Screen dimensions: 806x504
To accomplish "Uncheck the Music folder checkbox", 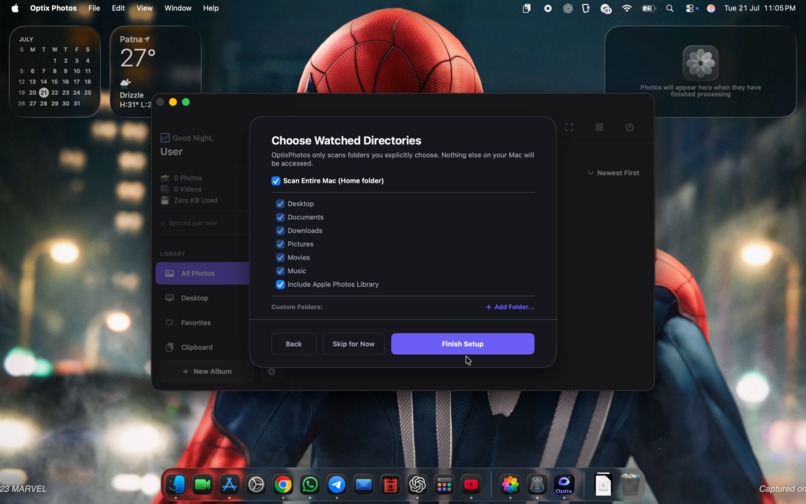I will click(x=280, y=271).
